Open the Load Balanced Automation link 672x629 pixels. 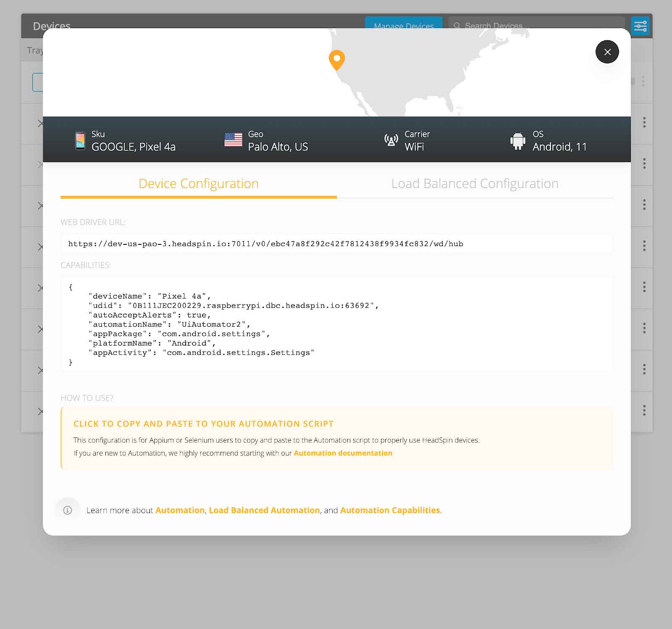tap(264, 510)
